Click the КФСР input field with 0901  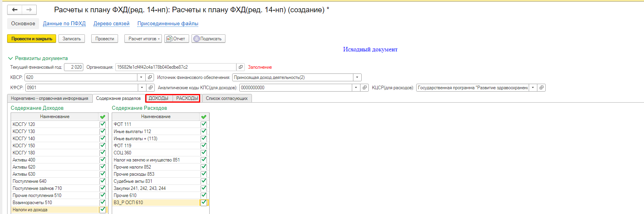(82, 88)
